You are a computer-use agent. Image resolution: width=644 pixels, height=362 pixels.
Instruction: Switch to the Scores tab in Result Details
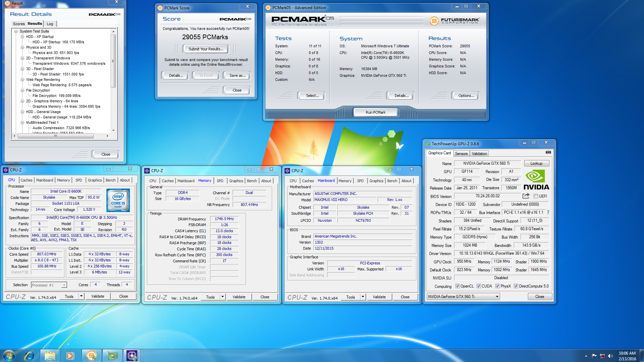(x=19, y=24)
